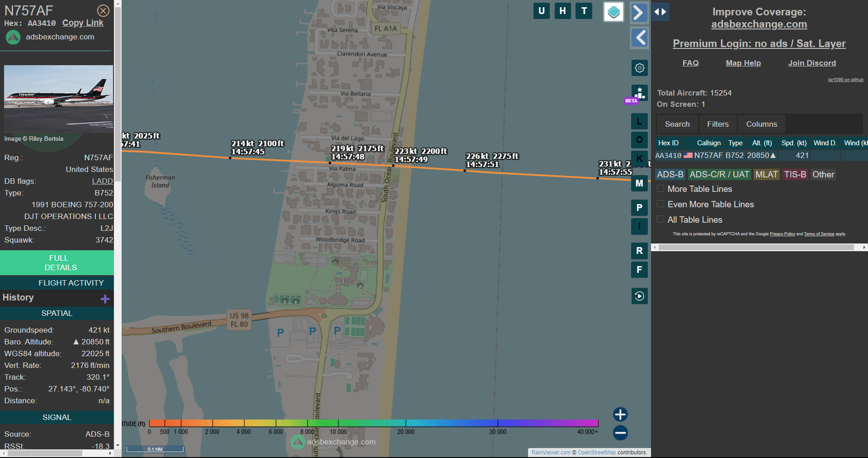Open tar1090 on github link

pos(845,80)
